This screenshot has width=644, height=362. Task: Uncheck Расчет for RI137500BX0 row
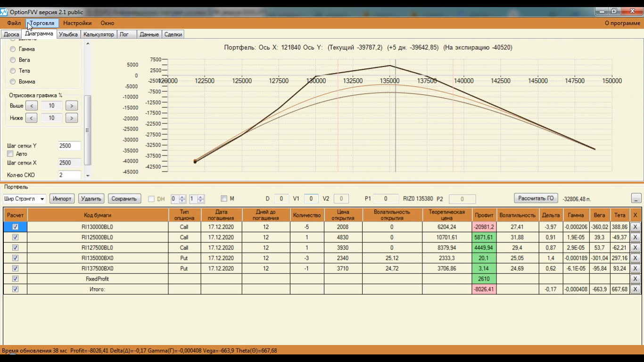click(x=16, y=268)
